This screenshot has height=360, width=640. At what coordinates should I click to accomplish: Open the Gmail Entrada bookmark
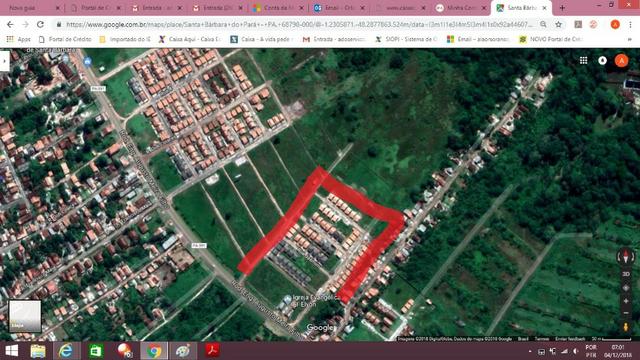click(334, 39)
